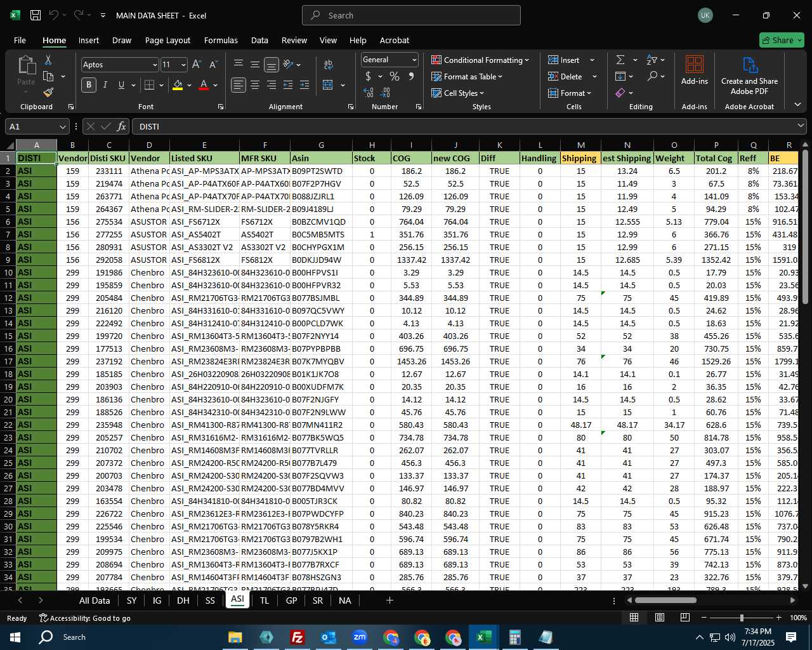Toggle Wrap Text button
812x650 pixels.
329,65
